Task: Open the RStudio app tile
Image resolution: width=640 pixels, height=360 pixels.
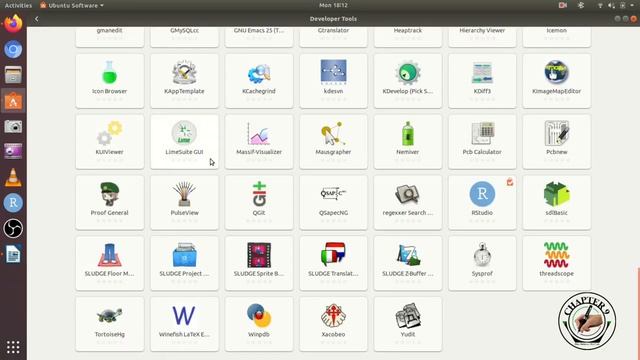Action: (x=482, y=202)
